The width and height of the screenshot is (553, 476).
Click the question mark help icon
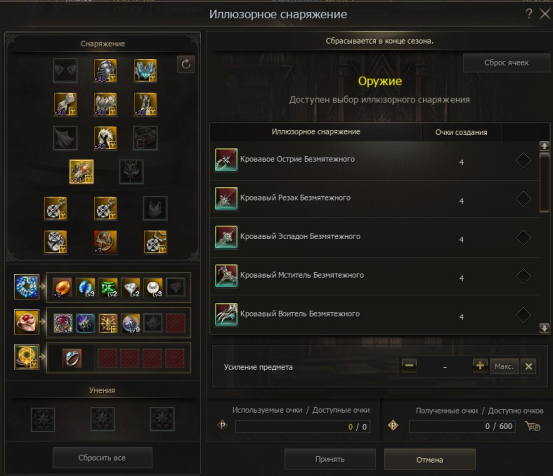pyautogui.click(x=529, y=14)
